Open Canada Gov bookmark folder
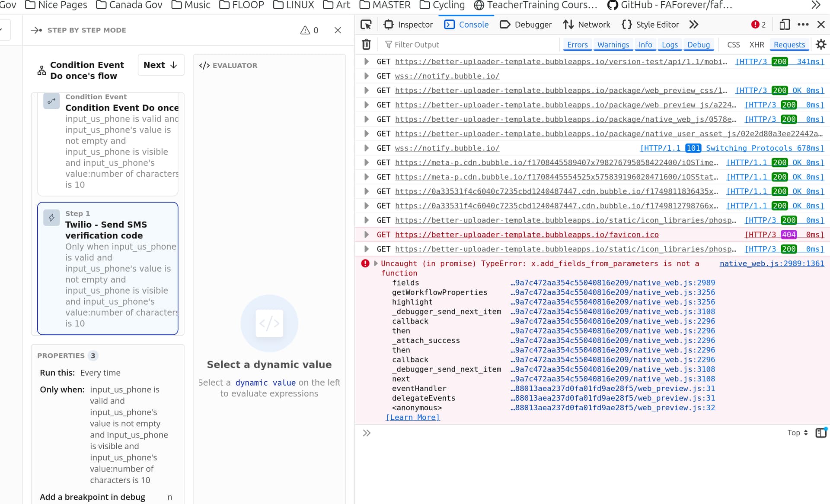This screenshot has height=504, width=830. pyautogui.click(x=129, y=5)
